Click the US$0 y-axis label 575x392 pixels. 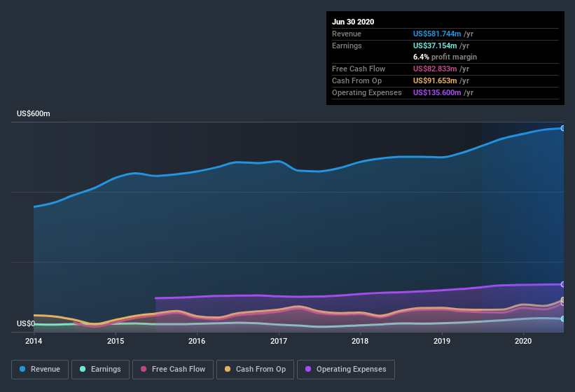point(26,323)
